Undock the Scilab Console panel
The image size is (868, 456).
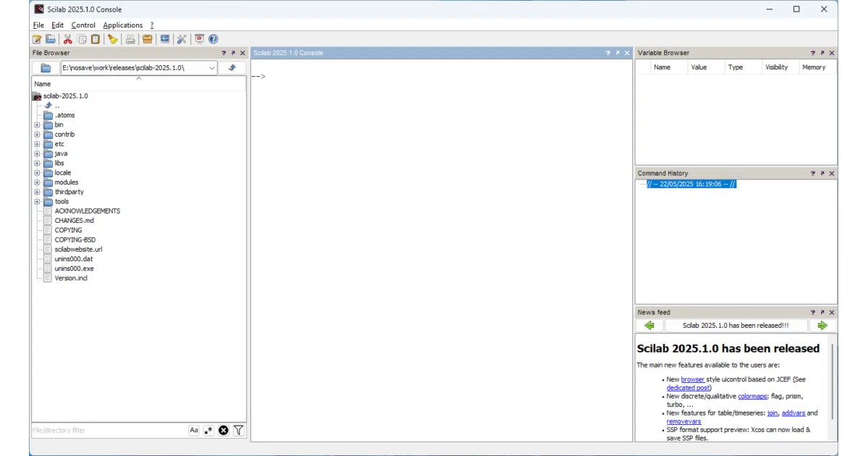point(618,53)
